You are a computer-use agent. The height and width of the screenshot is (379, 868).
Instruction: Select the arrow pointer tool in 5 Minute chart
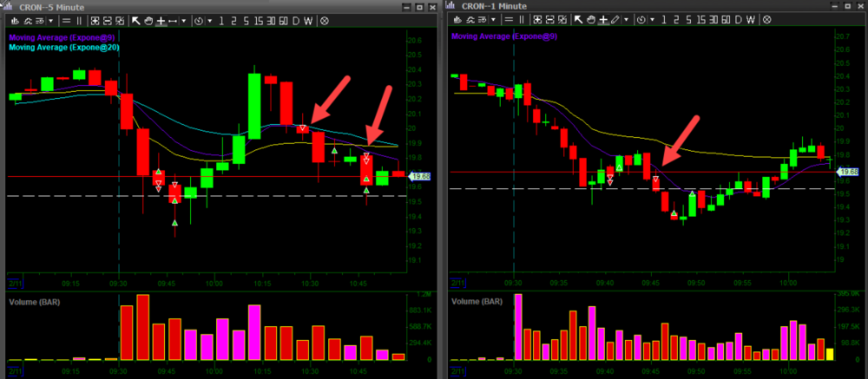[x=135, y=20]
